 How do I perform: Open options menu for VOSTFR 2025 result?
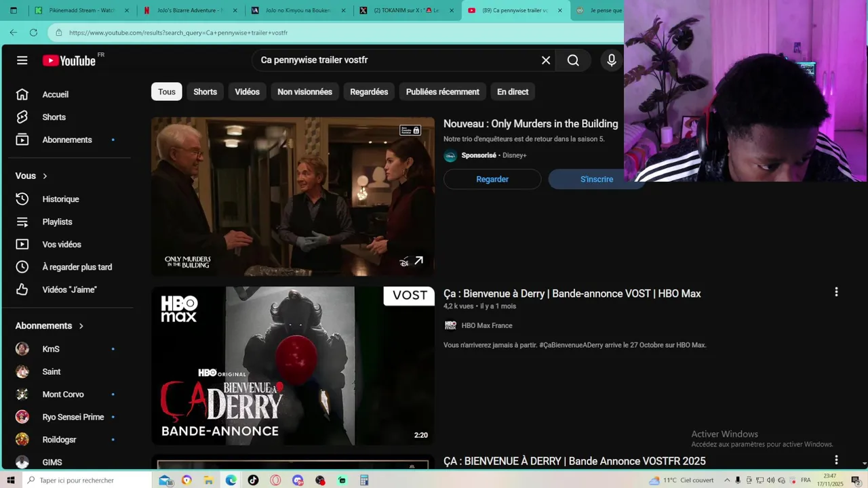coord(836,460)
